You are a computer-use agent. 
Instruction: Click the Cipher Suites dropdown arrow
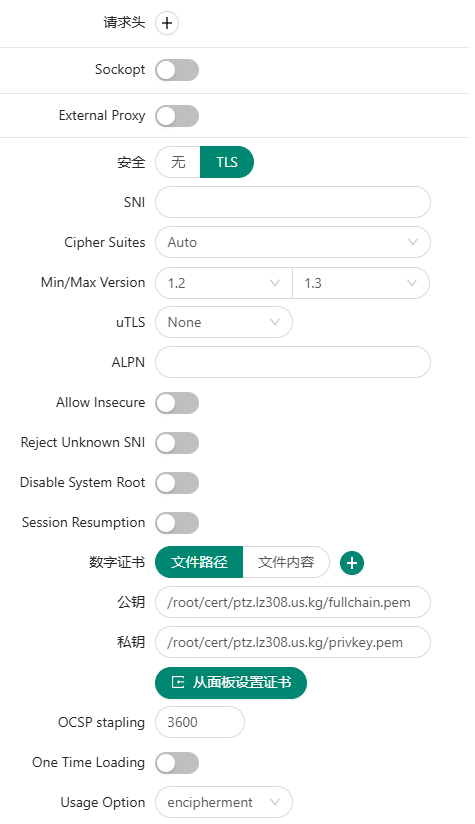click(x=413, y=242)
